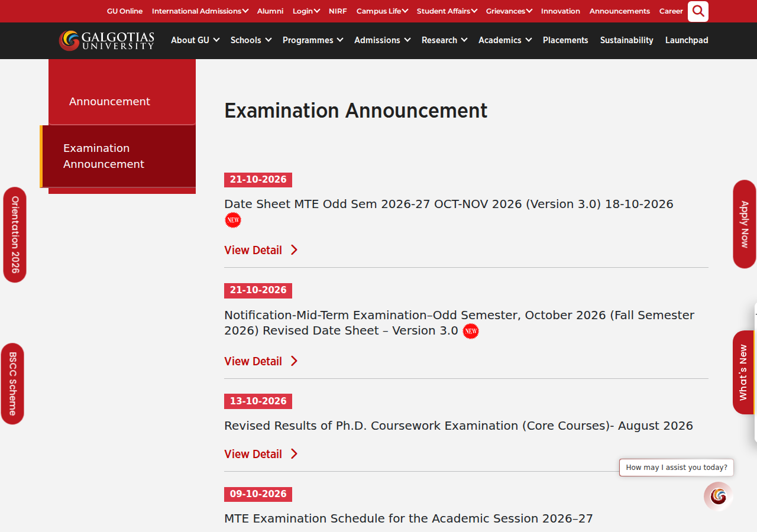Viewport: 757px width, 532px height.
Task: Open NIRF link
Action: (338, 11)
